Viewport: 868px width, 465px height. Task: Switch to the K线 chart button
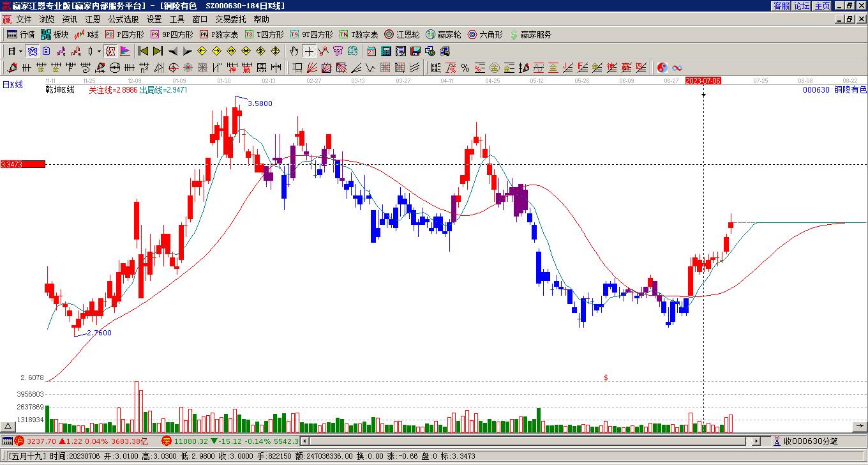[x=87, y=34]
